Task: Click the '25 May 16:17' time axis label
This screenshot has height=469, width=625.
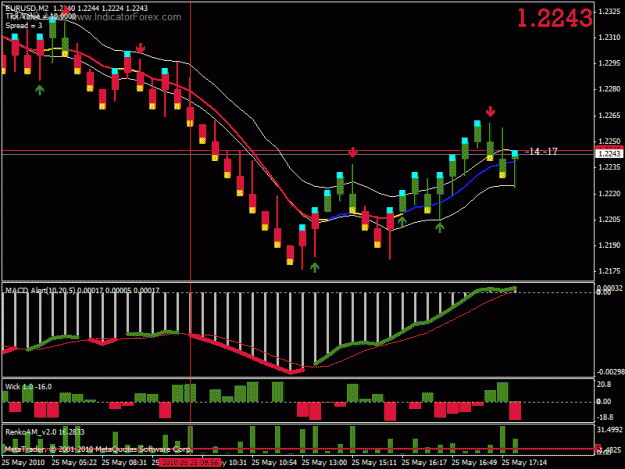Action: pos(425,463)
